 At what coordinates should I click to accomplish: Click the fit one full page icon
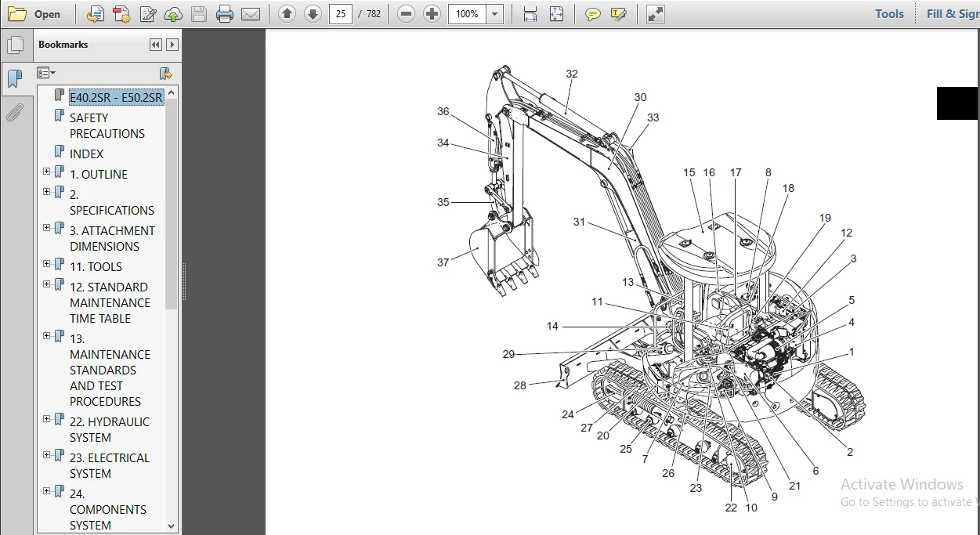[x=556, y=14]
